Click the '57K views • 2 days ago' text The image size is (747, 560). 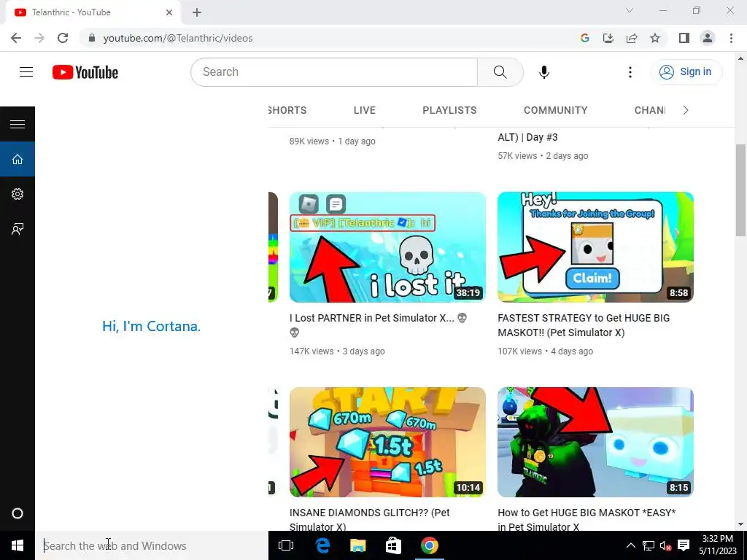pyautogui.click(x=543, y=156)
